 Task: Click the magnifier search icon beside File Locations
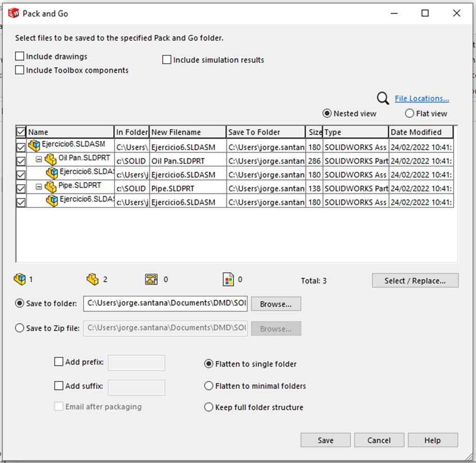382,98
